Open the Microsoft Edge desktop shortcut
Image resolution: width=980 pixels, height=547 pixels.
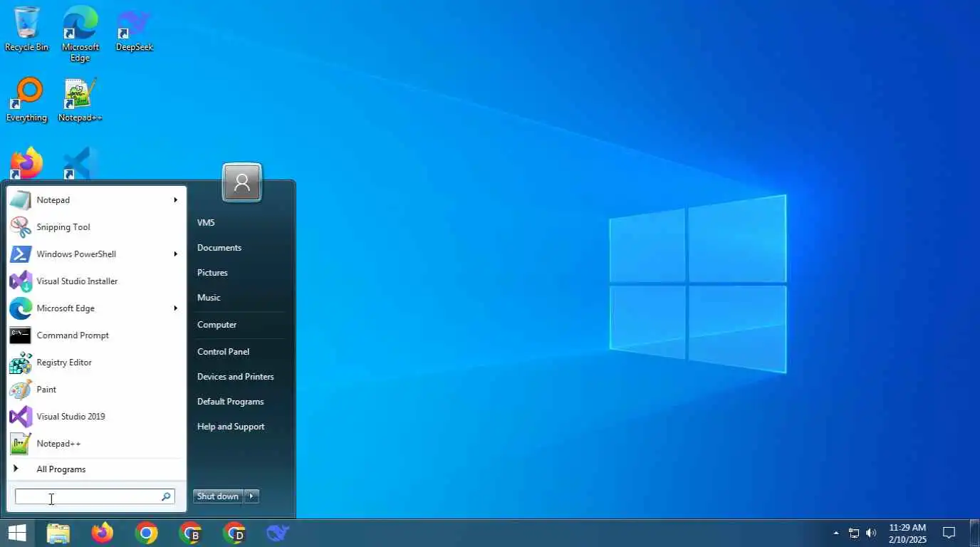point(80,33)
